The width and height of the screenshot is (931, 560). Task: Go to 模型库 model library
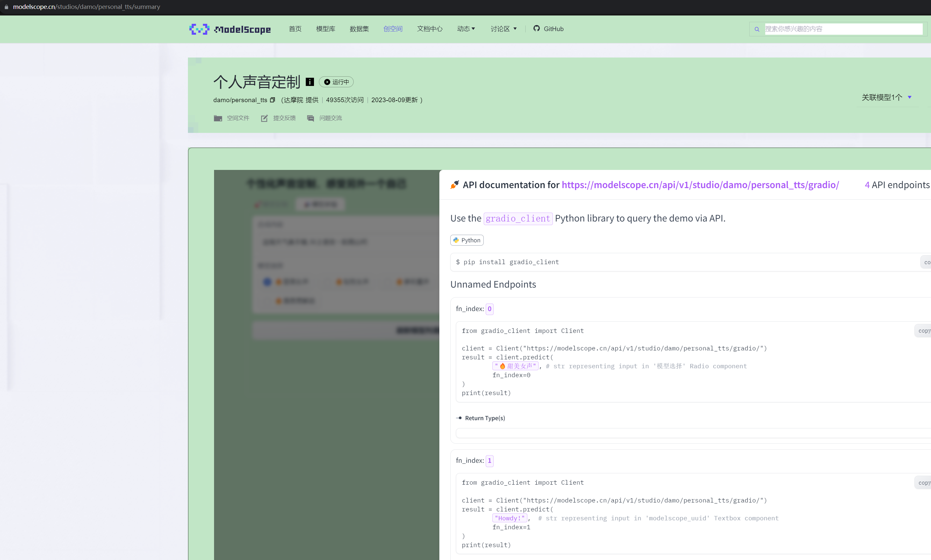click(x=326, y=29)
